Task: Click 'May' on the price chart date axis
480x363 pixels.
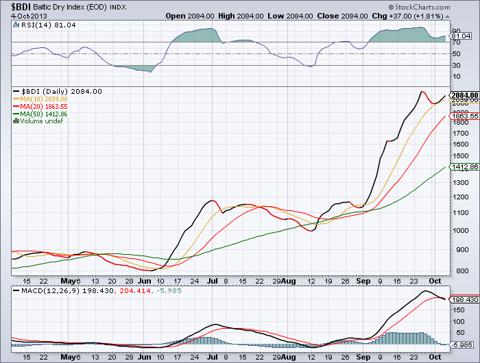Action: (69, 281)
